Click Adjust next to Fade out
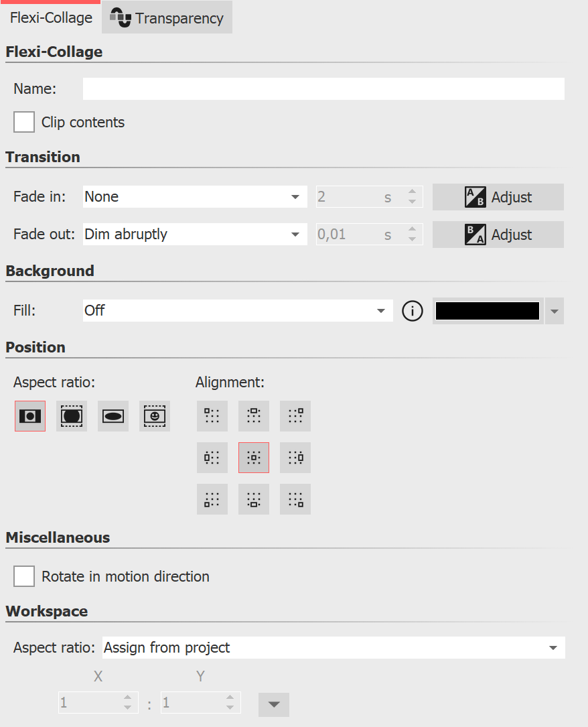The width and height of the screenshot is (588, 727). 498,234
